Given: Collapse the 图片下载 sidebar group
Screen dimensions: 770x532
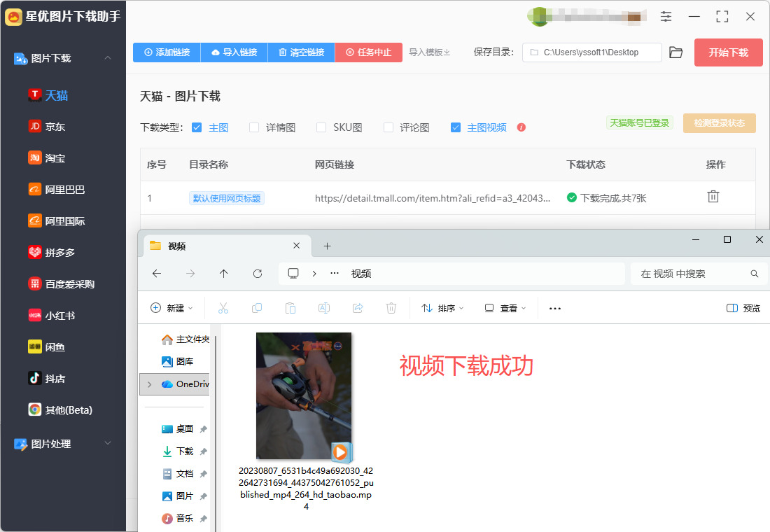Looking at the screenshot, I should 108,58.
